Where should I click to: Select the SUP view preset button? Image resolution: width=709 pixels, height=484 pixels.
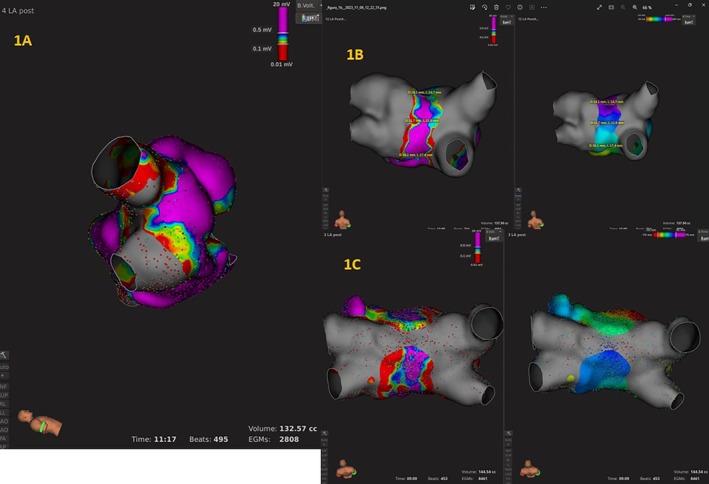[x=5, y=394]
